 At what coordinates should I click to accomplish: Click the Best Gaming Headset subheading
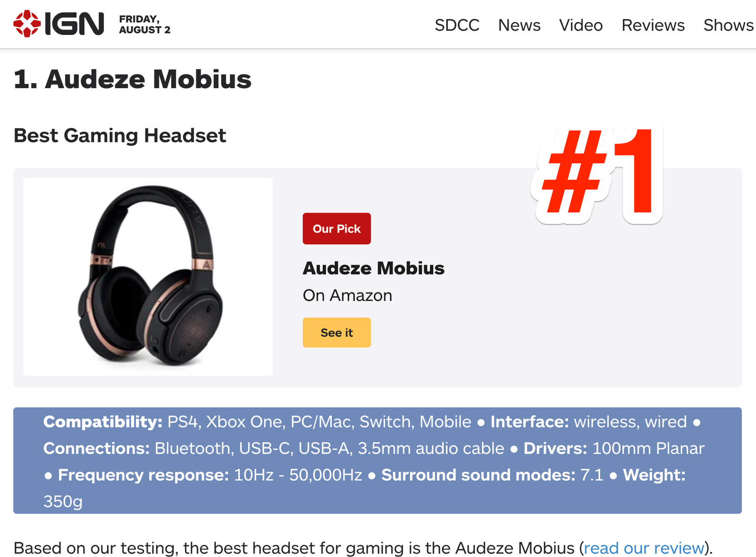[120, 136]
